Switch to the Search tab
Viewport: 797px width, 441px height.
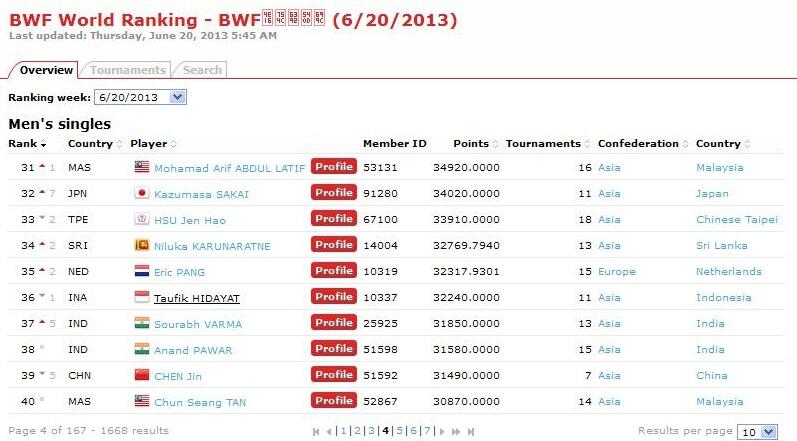tap(202, 70)
